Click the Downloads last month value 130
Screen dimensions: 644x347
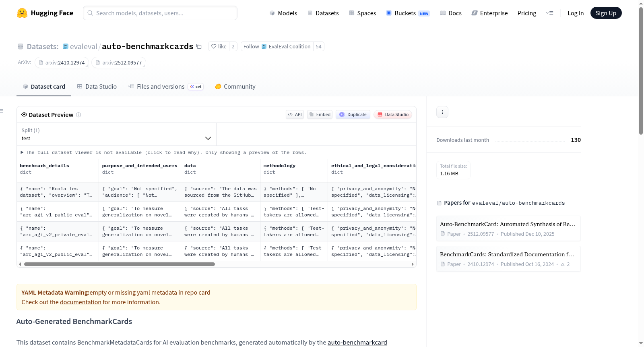(576, 140)
